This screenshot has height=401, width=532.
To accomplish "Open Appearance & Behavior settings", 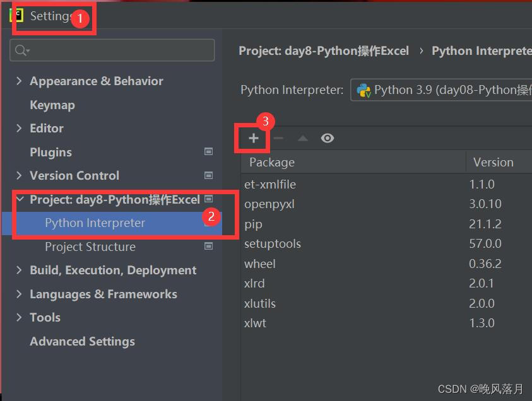I will [97, 81].
